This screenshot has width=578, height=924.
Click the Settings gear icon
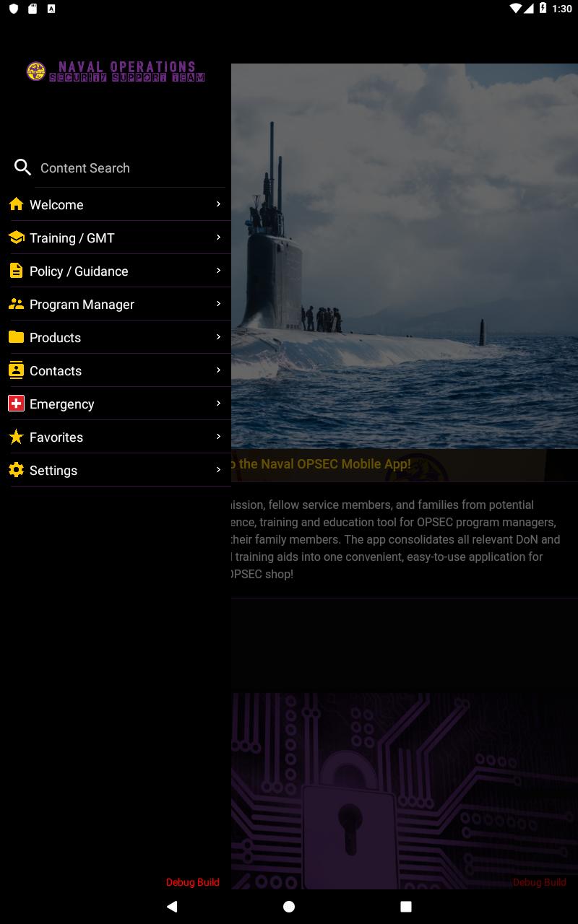click(17, 470)
